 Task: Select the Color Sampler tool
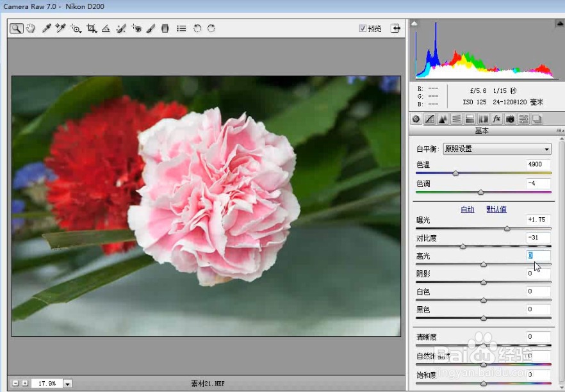tap(60, 28)
